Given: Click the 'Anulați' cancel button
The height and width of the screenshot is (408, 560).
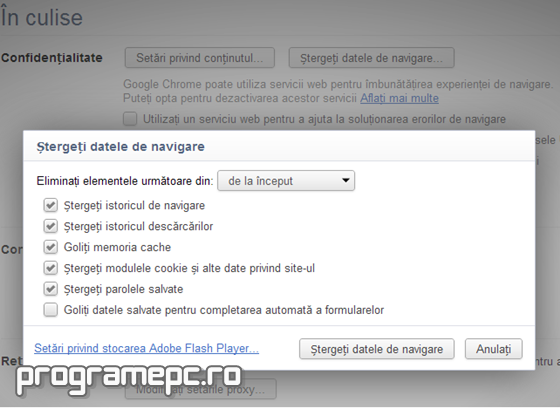Looking at the screenshot, I should click(x=494, y=349).
